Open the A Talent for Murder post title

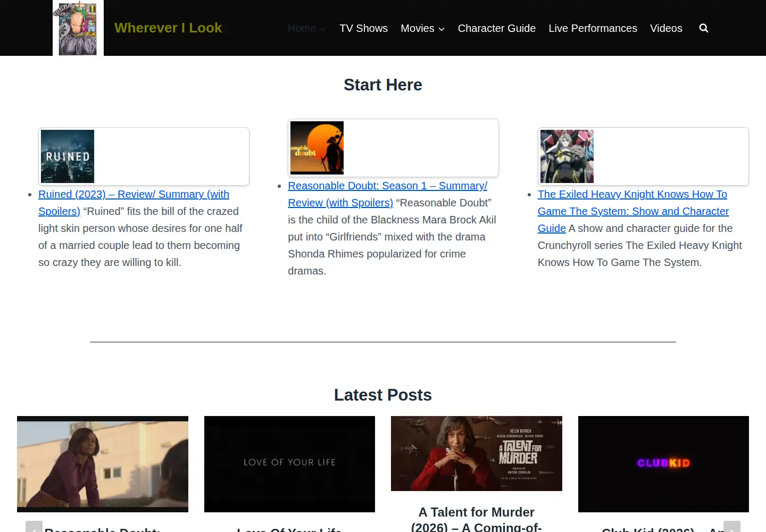477,519
